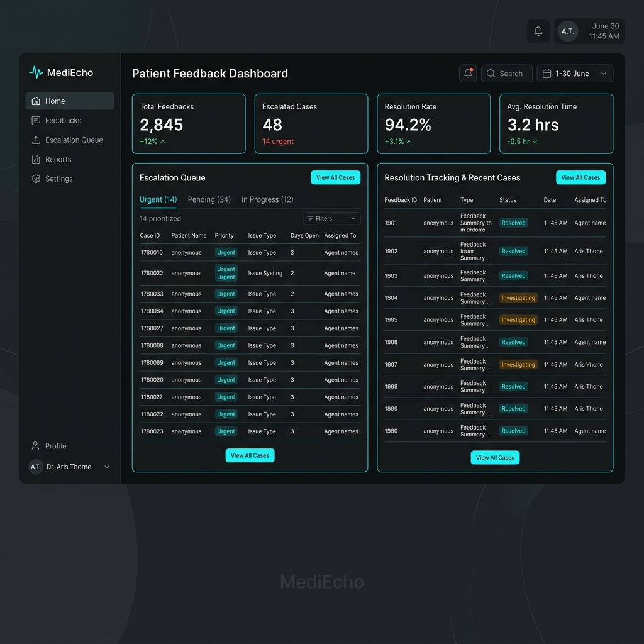The width and height of the screenshot is (644, 644).
Task: Expand the 1-30 June date range dropdown
Action: point(575,74)
